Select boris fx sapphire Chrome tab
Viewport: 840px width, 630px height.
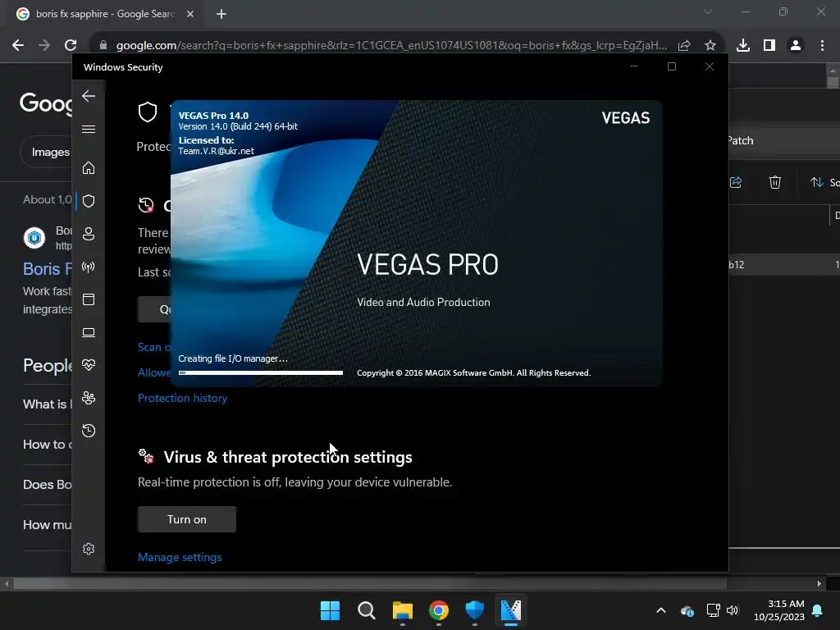104,14
